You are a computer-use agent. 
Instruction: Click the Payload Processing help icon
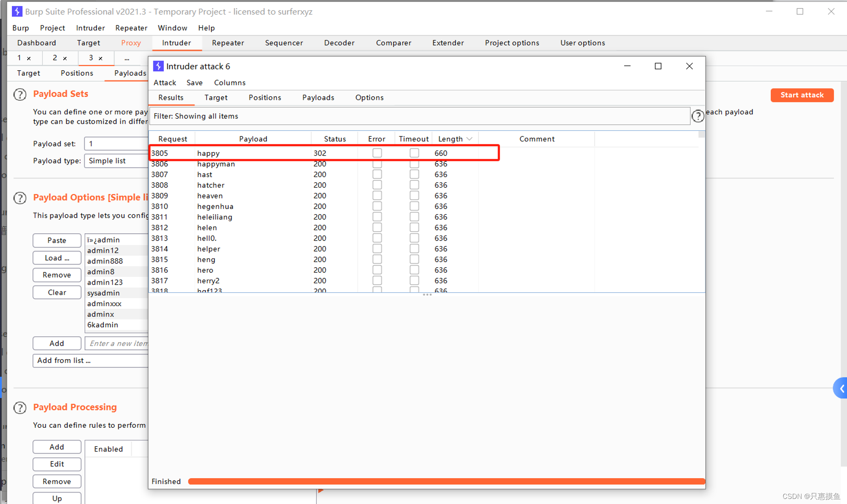click(x=20, y=407)
